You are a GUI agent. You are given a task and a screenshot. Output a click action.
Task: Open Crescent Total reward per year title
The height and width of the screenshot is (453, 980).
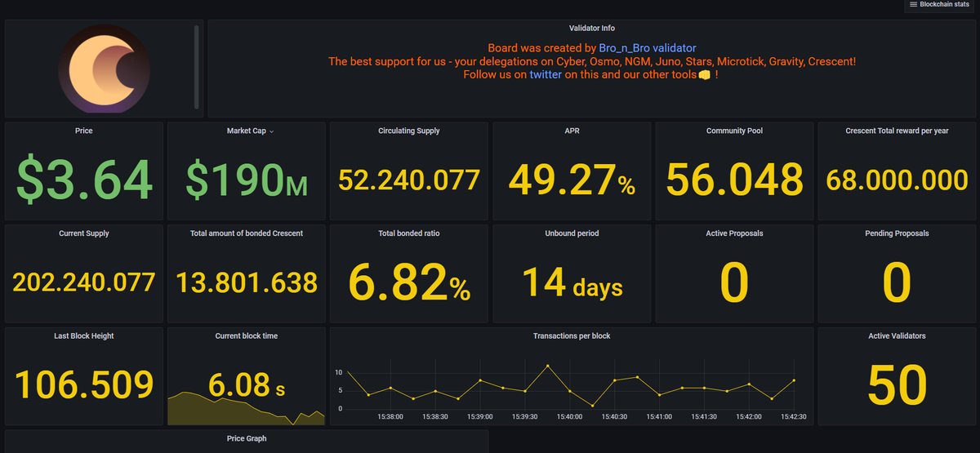click(897, 131)
